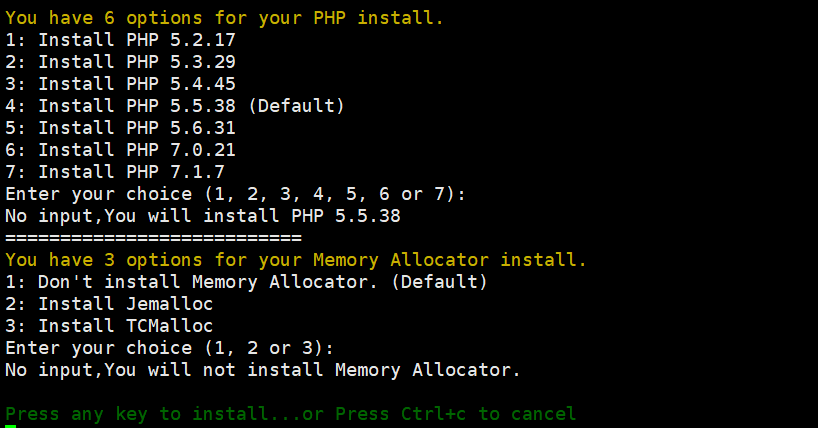Click the yellow PHP install options heading
818x428 pixels.
(x=224, y=18)
